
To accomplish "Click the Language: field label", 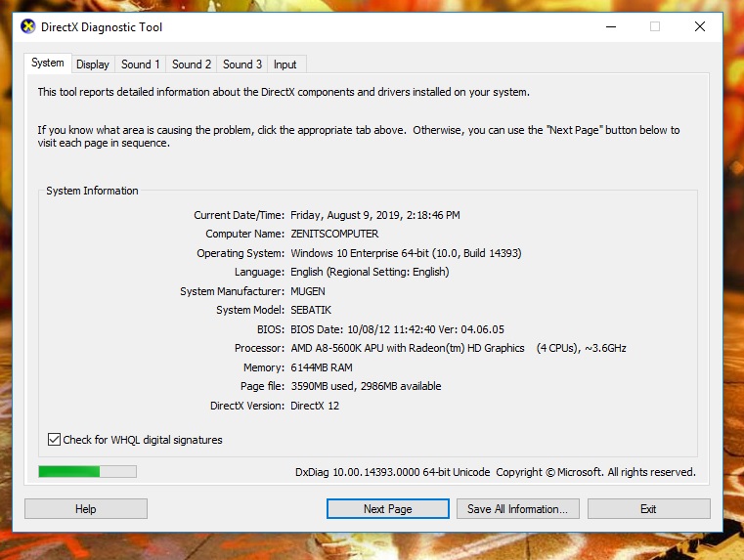I will (x=259, y=272).
